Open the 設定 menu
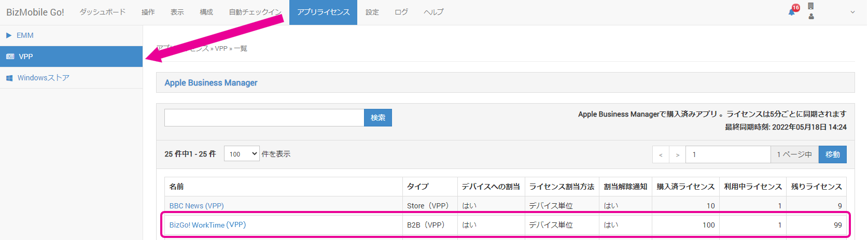The width and height of the screenshot is (868, 240). [x=372, y=12]
